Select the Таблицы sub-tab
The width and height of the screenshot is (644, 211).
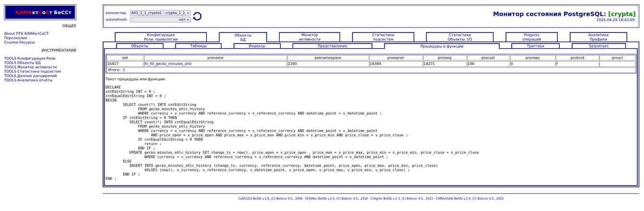(198, 46)
